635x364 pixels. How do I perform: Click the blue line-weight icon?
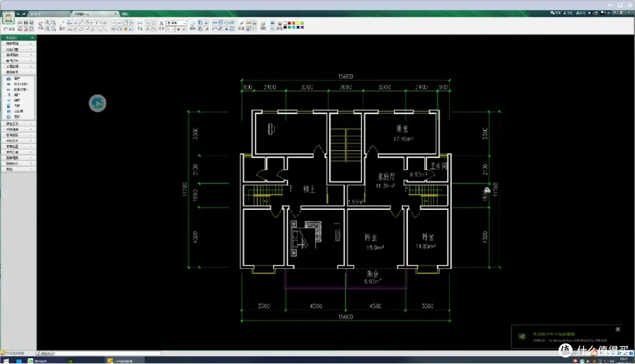click(273, 23)
